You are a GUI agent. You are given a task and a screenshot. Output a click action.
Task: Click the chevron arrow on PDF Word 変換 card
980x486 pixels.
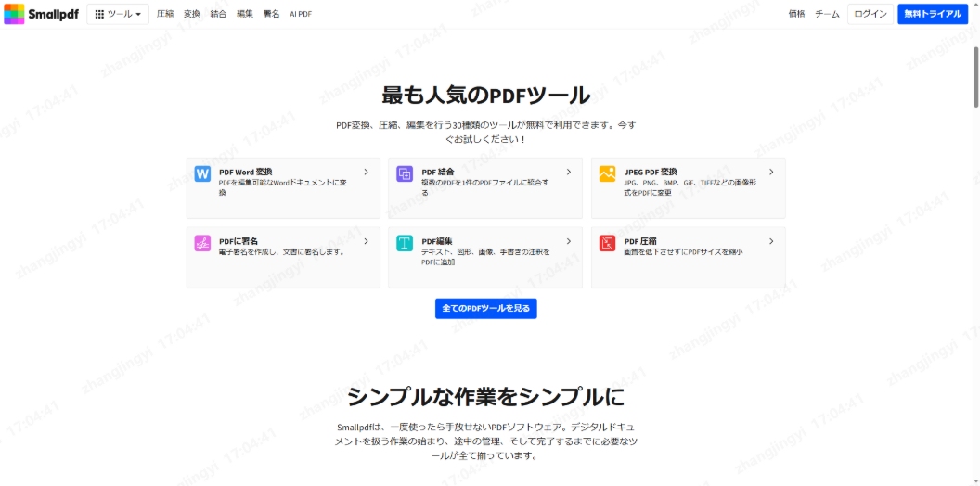pyautogui.click(x=367, y=172)
